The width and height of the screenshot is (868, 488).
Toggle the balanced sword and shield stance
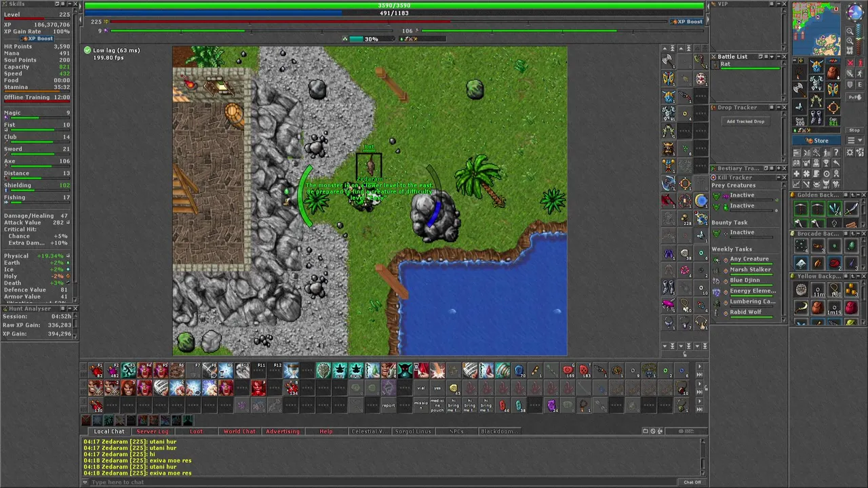(850, 73)
